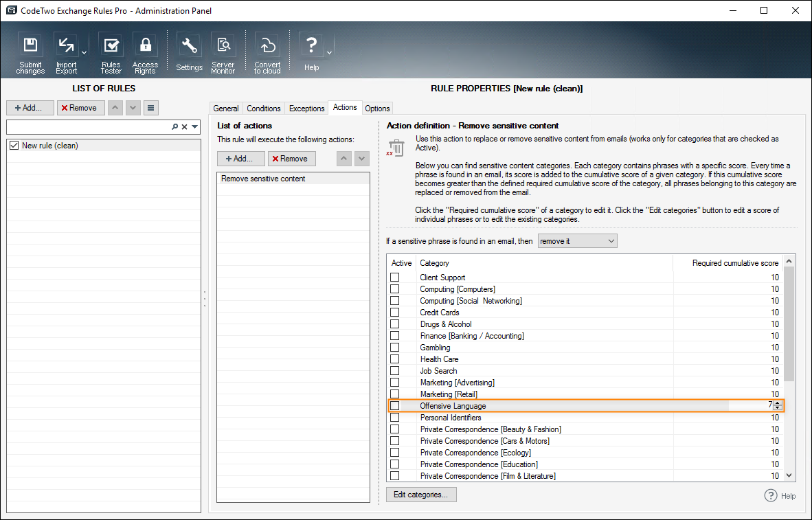Image resolution: width=812 pixels, height=520 pixels.
Task: Move rule down in List of Rules
Action: (133, 108)
